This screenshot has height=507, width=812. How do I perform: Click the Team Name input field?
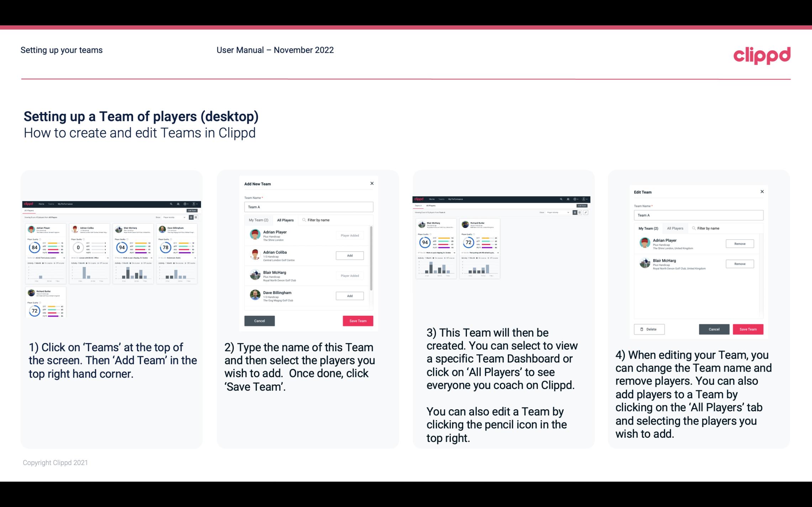pyautogui.click(x=308, y=207)
